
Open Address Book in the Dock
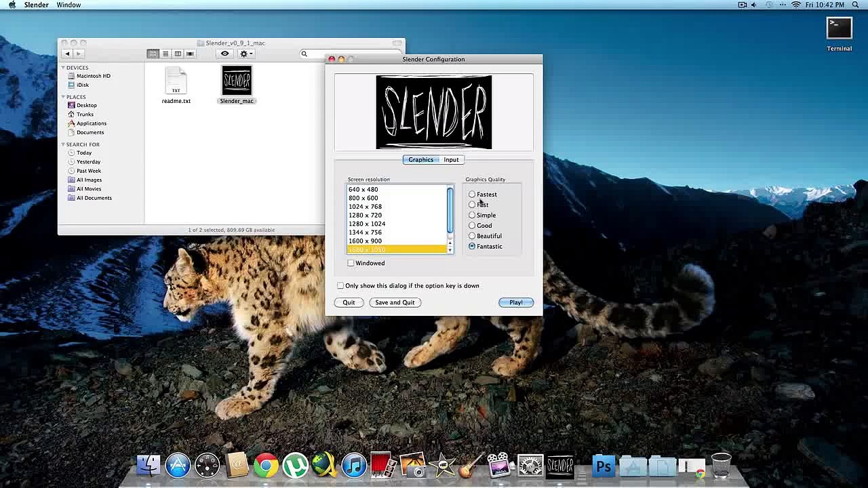coord(237,465)
